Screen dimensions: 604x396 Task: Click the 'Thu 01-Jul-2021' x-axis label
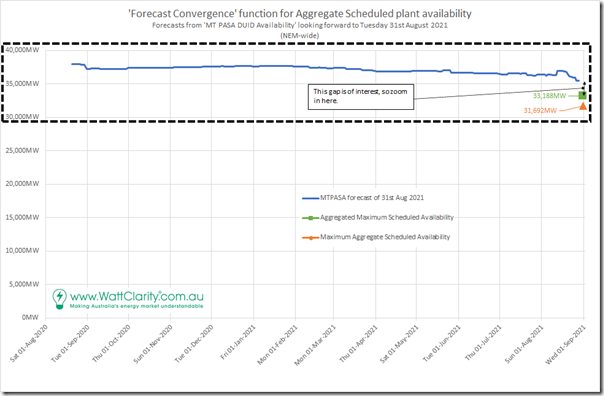tap(484, 343)
